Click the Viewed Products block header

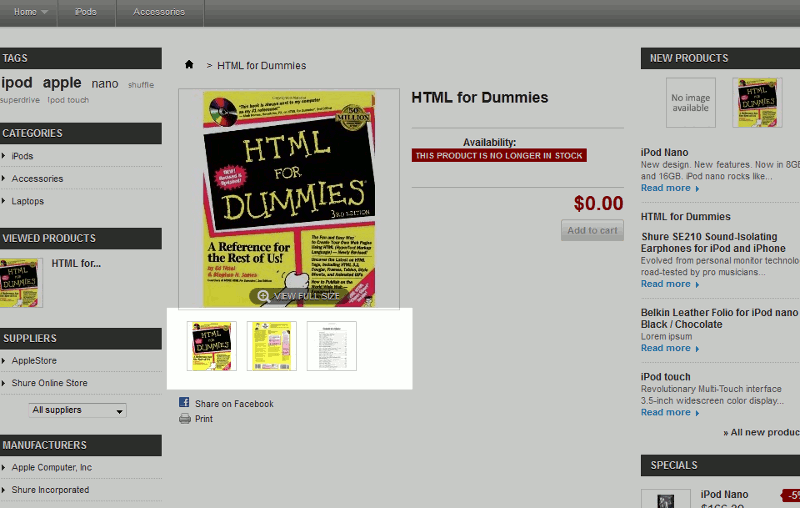pos(81,238)
